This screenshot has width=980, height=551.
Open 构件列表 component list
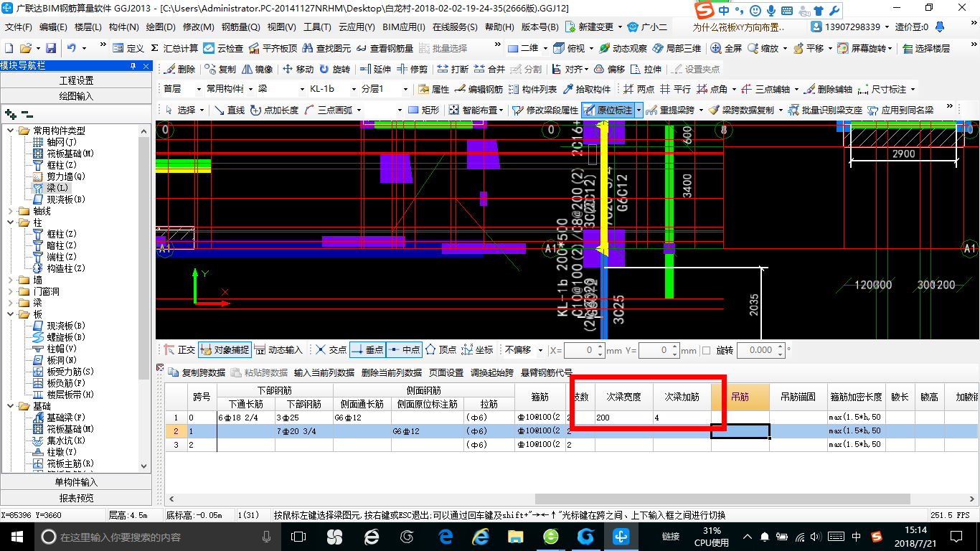pos(532,89)
